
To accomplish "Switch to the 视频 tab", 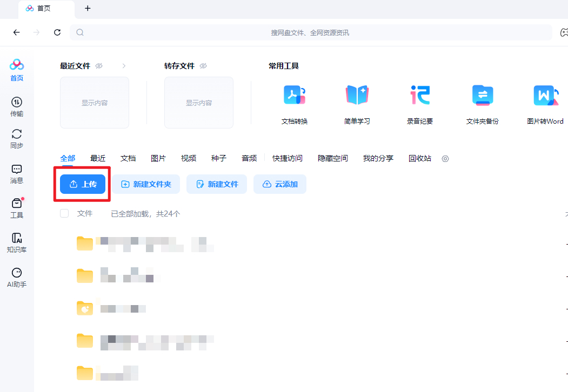I will [x=189, y=158].
